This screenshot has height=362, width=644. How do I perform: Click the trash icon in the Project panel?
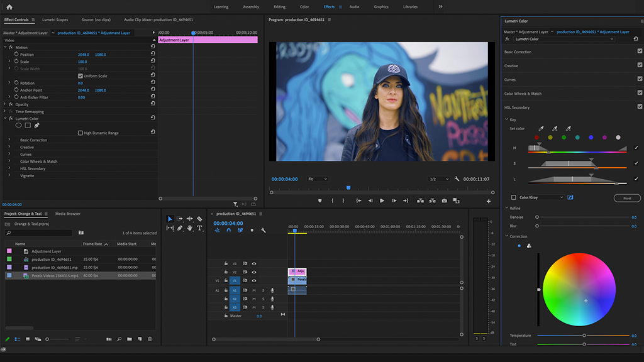tap(150, 339)
